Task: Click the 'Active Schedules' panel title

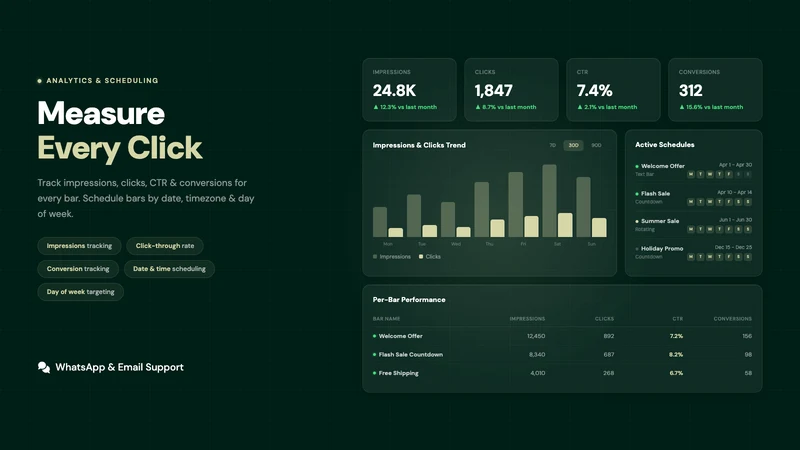Action: [664, 145]
